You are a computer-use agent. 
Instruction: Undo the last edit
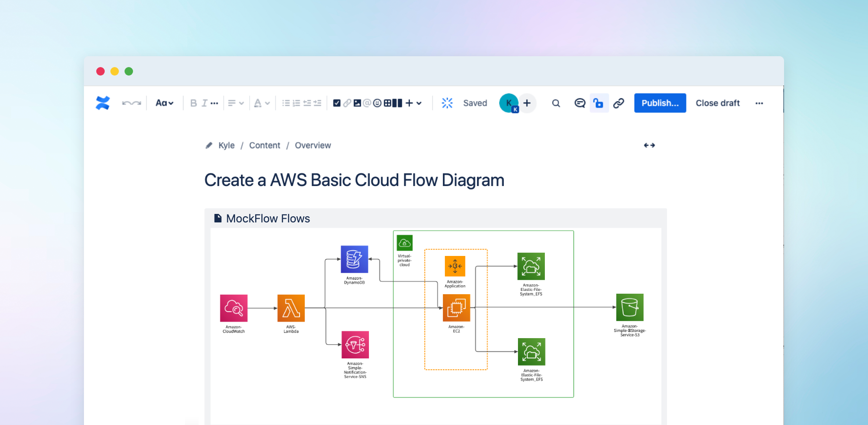tap(126, 103)
